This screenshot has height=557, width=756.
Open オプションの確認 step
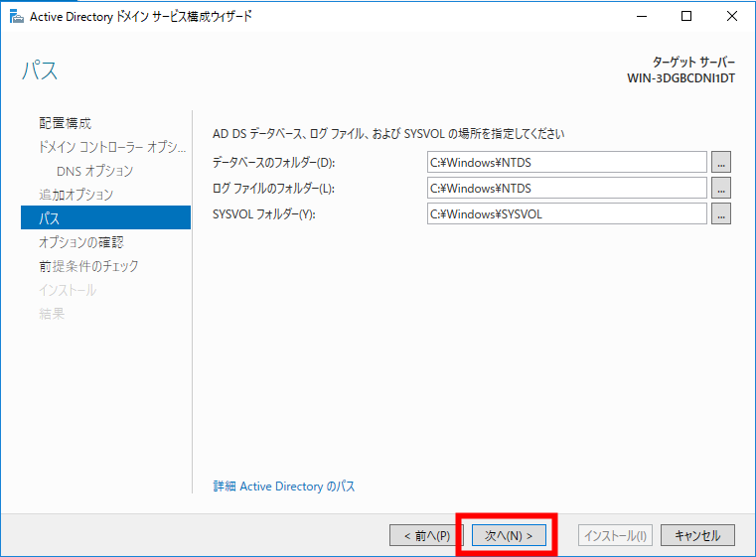(81, 242)
